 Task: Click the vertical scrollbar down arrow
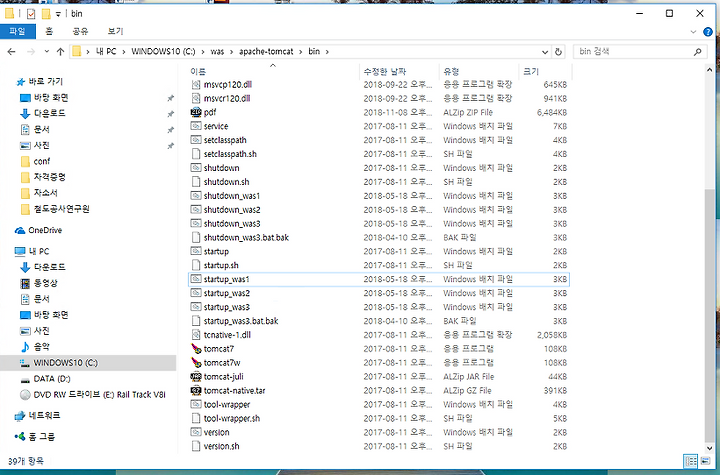(709, 448)
